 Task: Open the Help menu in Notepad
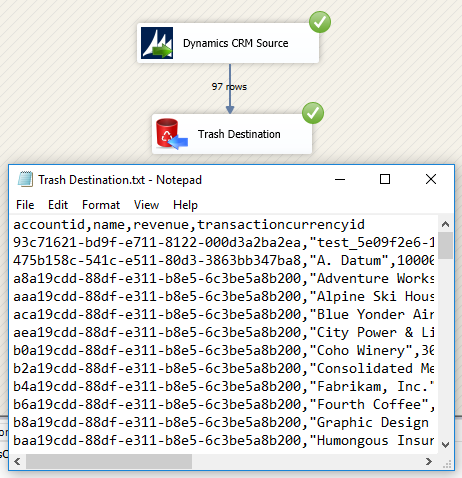click(x=185, y=205)
